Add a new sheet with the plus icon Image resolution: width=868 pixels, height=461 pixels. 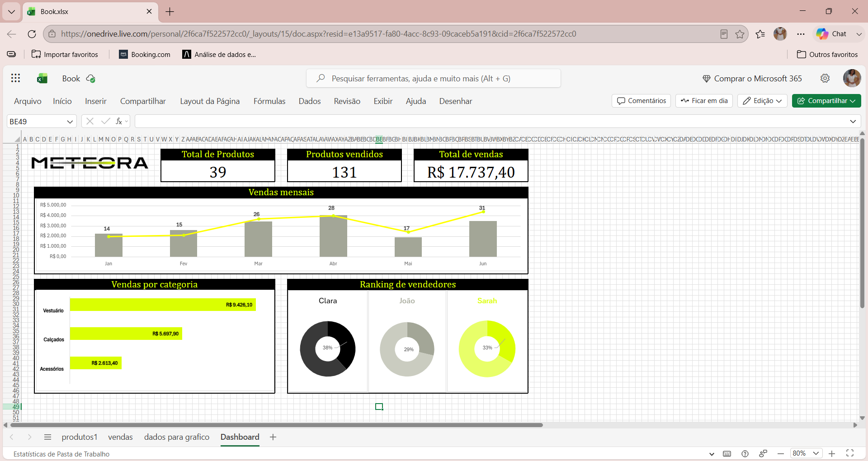273,437
